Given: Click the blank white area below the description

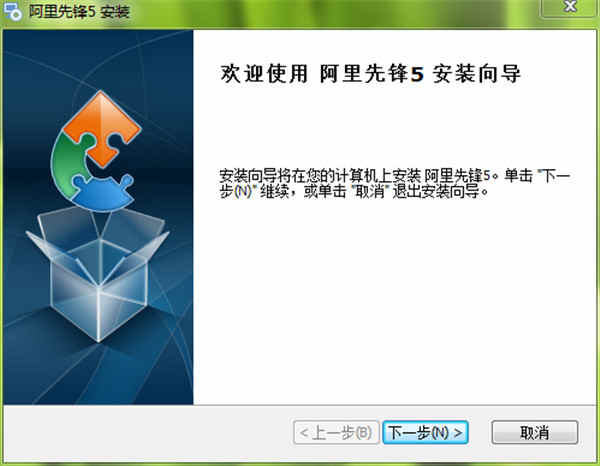Looking at the screenshot, I should [x=394, y=302].
